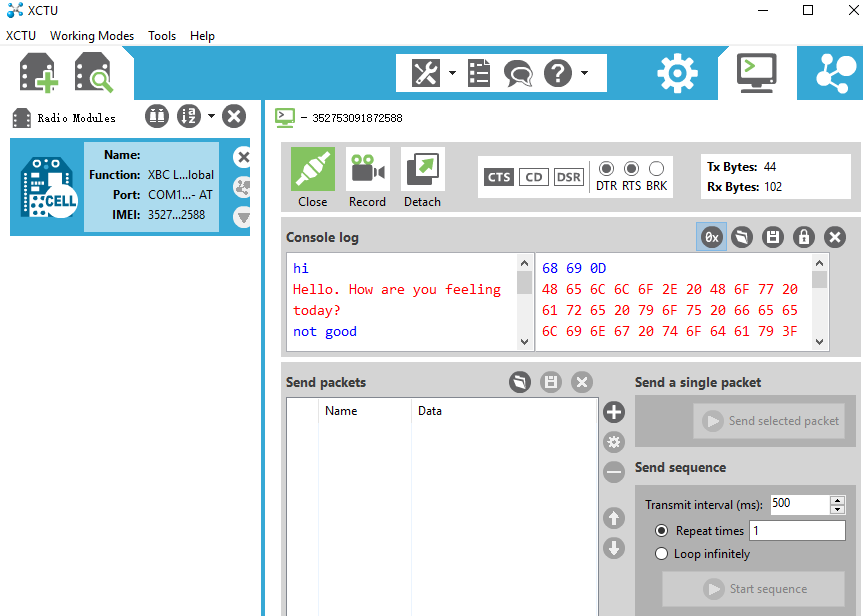
Task: Open the feedback chat bubbles icon
Action: click(x=518, y=73)
